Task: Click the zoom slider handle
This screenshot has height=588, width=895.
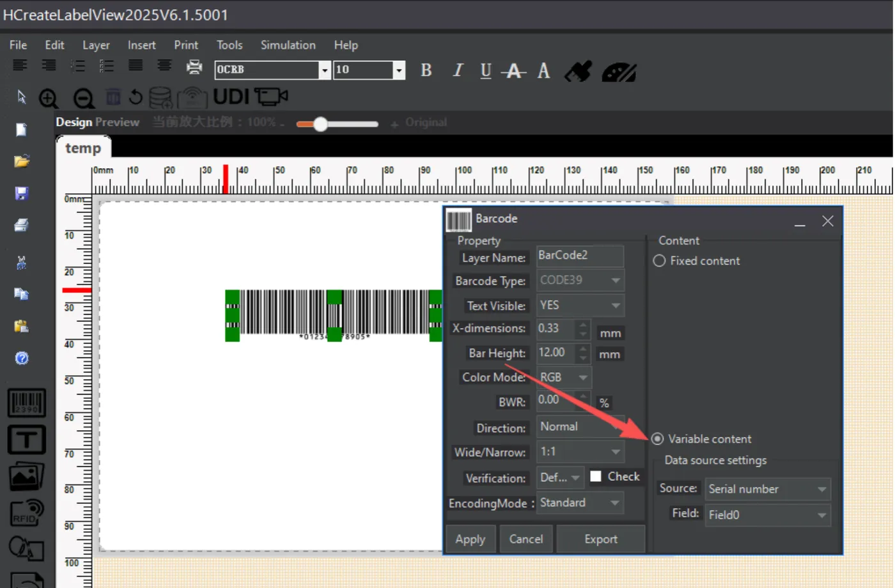Action: 320,124
